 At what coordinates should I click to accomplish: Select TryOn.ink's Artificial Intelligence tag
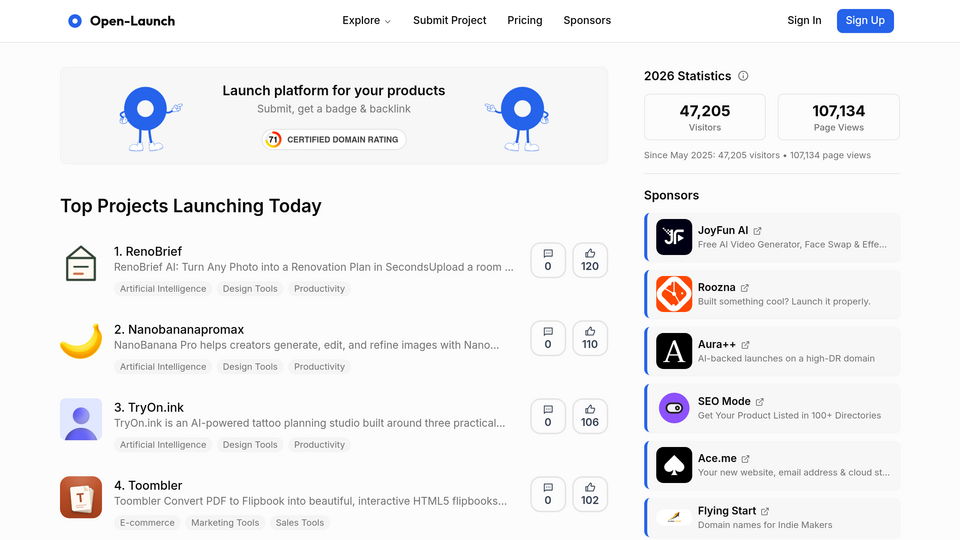pos(163,444)
